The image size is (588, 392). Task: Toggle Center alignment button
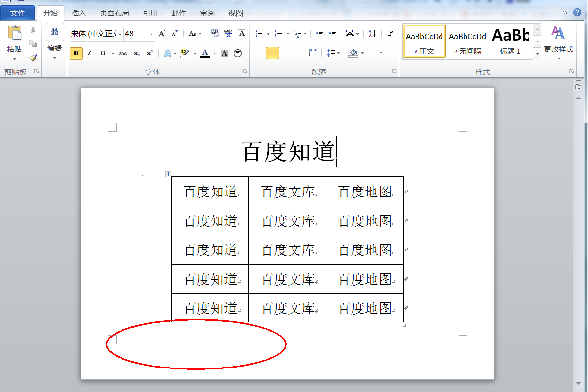pos(272,53)
